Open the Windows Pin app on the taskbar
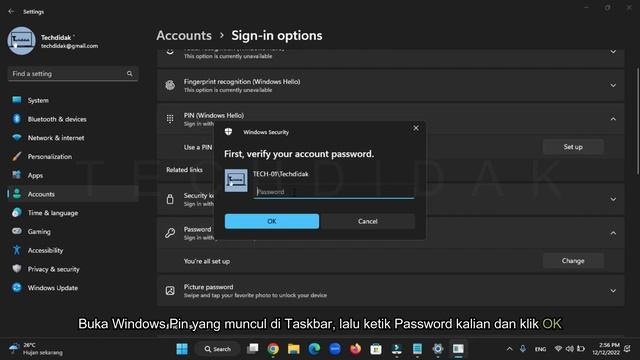The width and height of the screenshot is (640, 360). click(x=458, y=349)
